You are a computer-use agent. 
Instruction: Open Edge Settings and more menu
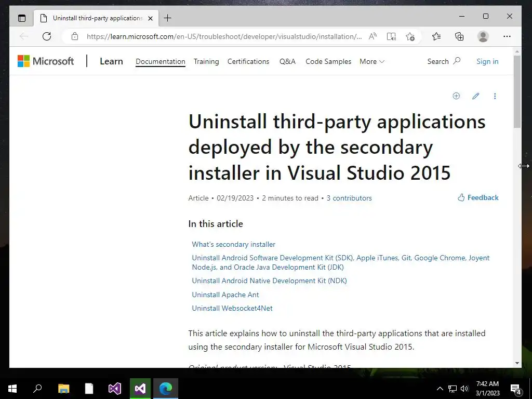tap(507, 36)
